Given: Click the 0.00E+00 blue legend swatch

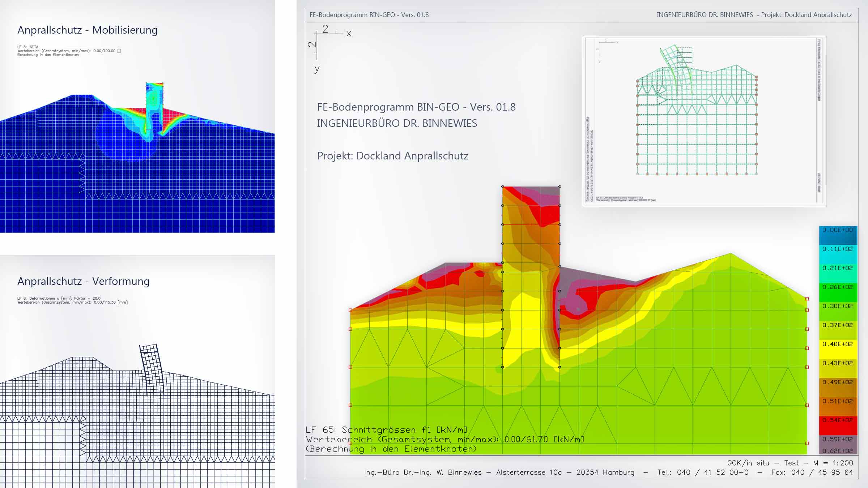Looking at the screenshot, I should 838,236.
